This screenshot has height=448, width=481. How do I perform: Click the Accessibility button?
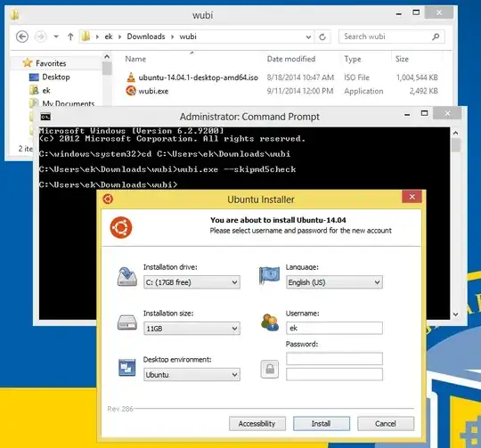tap(257, 424)
